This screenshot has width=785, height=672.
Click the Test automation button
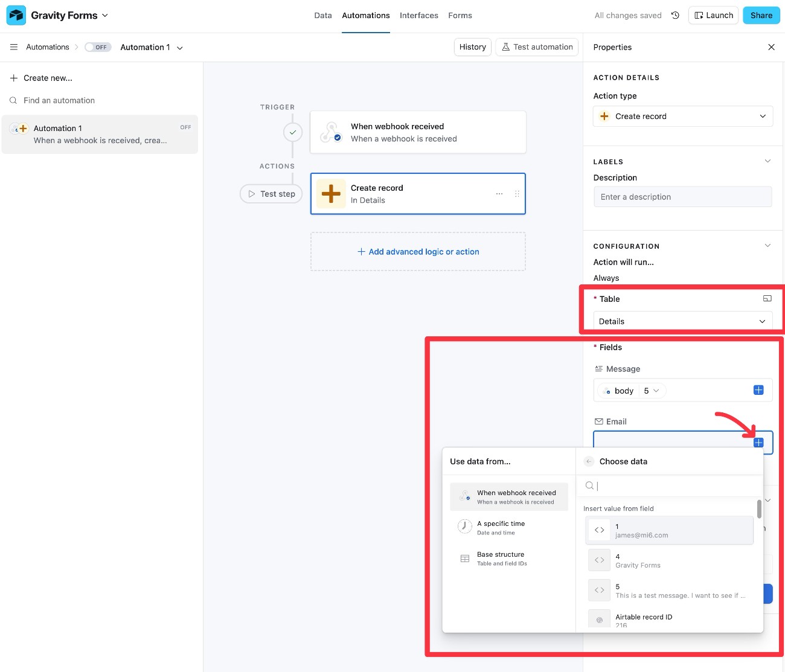(537, 47)
